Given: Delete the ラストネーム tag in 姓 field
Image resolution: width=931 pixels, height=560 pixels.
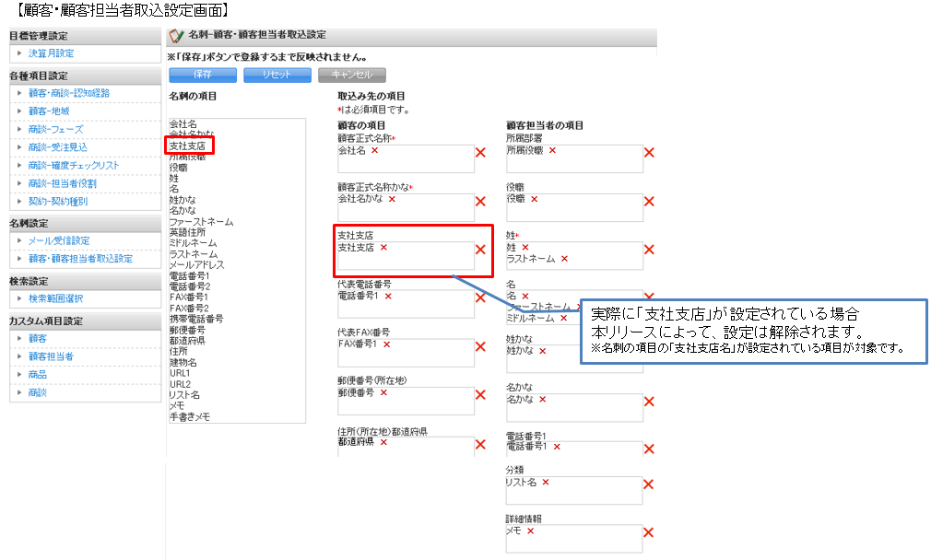Looking at the screenshot, I should [x=564, y=260].
